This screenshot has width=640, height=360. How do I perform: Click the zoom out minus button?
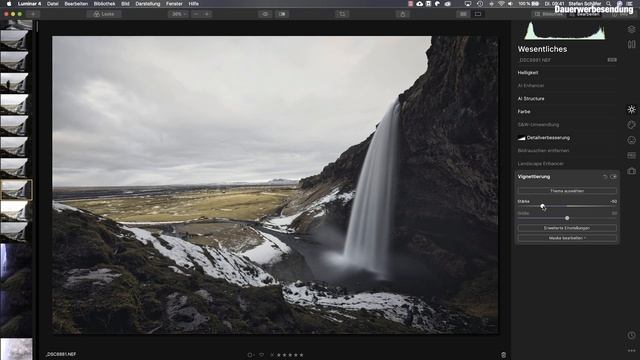196,14
